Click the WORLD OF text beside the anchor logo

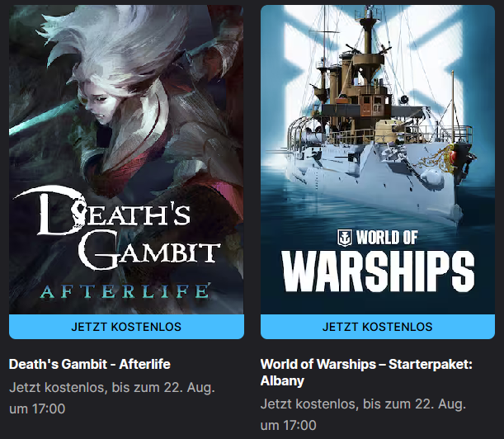pyautogui.click(x=387, y=238)
